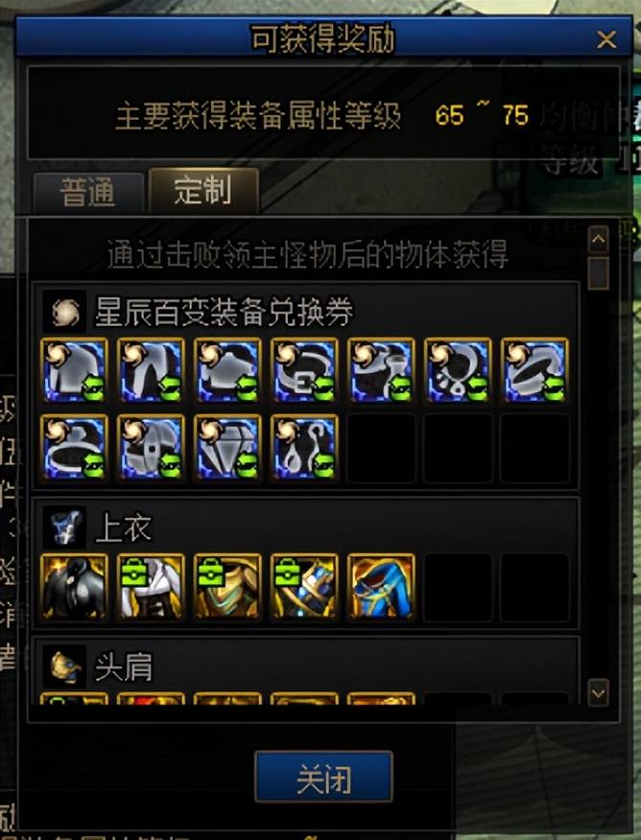Viewport: 641px width, 840px height.
Task: Select the white coat top item
Action: tap(152, 587)
